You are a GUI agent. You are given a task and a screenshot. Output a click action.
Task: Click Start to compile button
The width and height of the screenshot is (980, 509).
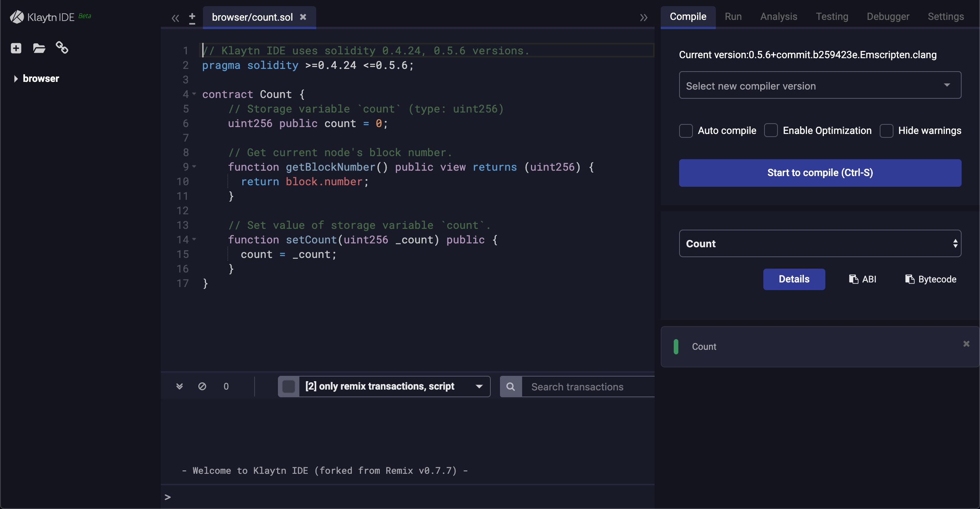click(x=820, y=173)
